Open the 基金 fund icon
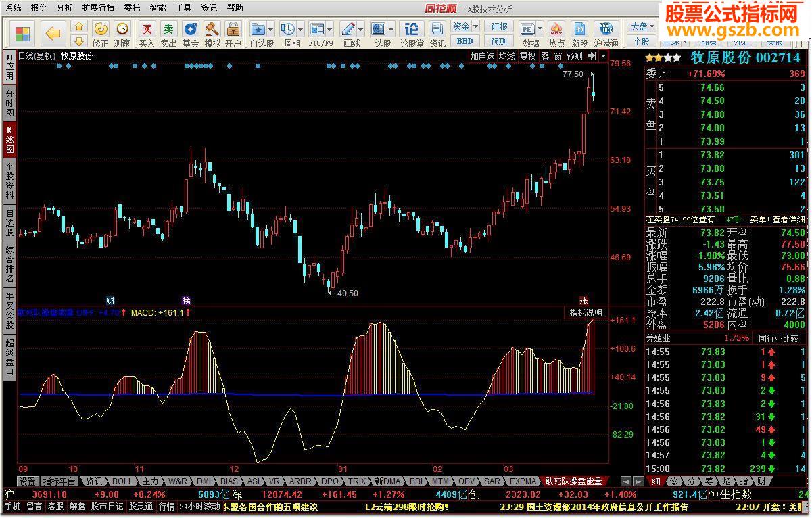 click(x=190, y=34)
